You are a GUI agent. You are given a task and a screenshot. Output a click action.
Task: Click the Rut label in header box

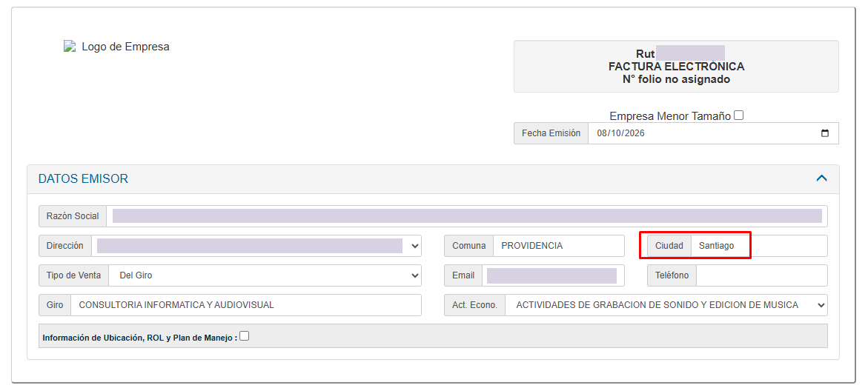[646, 53]
